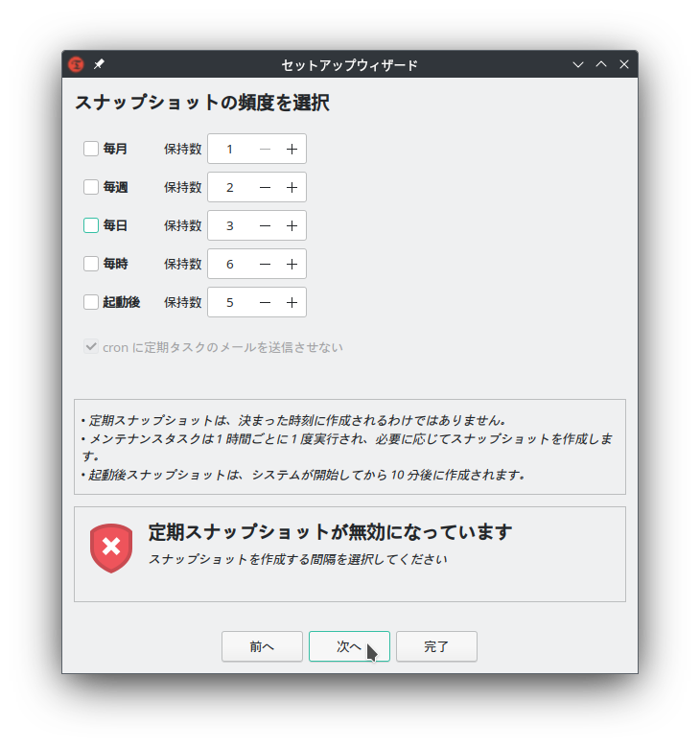The image size is (700, 747).
Task: Click the スナップショットの頻度を選択 page title
Action: (x=202, y=103)
